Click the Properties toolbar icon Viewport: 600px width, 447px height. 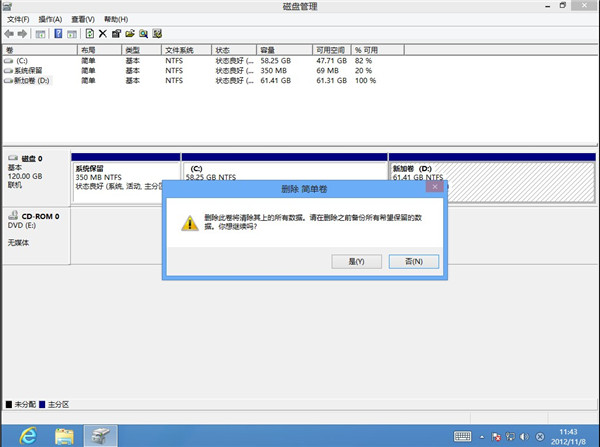click(116, 33)
